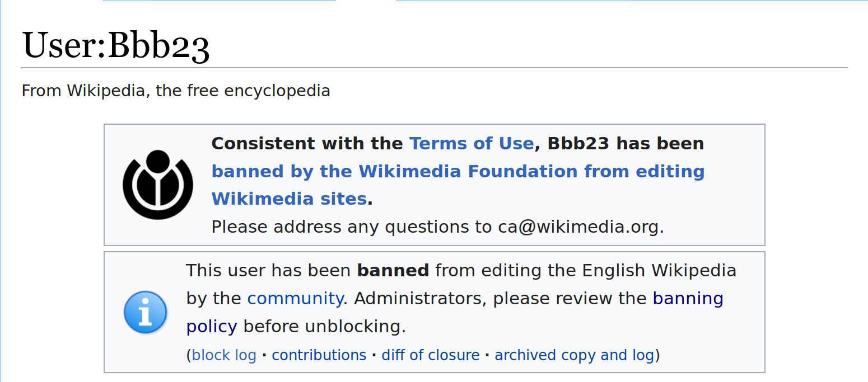868x382 pixels.
Task: Click the Wikimedia Foundation logo icon
Action: click(x=158, y=185)
